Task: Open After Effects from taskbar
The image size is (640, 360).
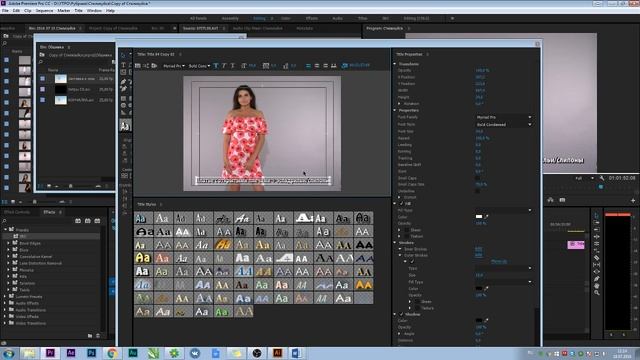Action: coord(71,353)
